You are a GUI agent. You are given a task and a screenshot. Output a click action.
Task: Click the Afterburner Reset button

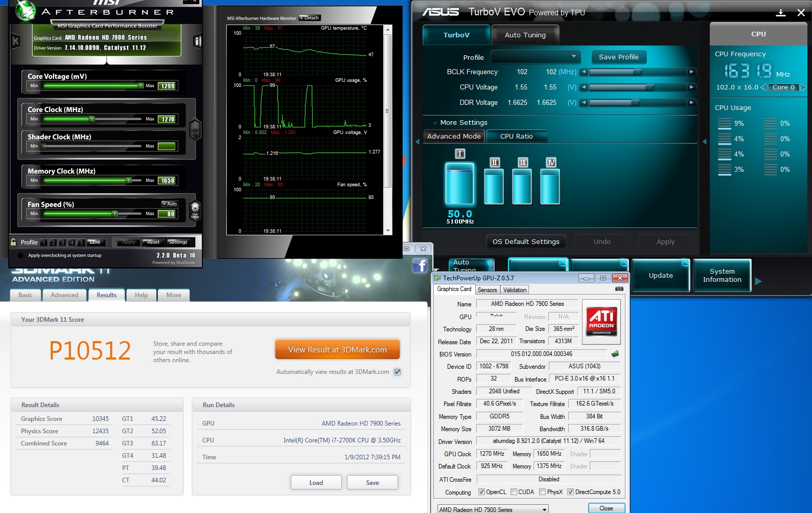point(153,242)
